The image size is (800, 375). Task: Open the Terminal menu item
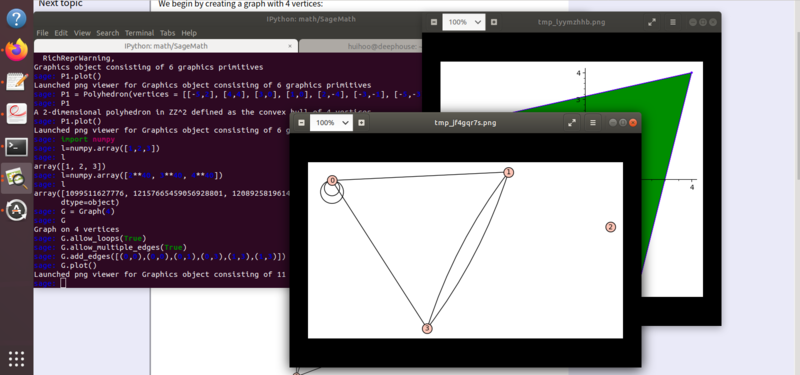point(139,33)
